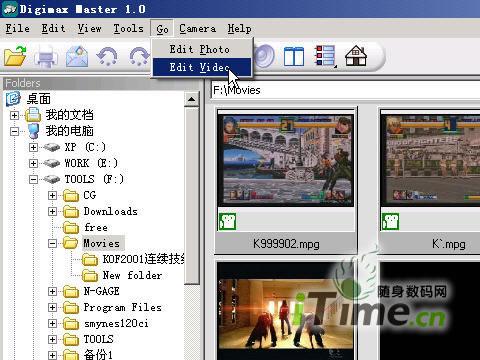This screenshot has height=360, width=480.
Task: Click the printer toolbar icon
Action: pyautogui.click(x=47, y=56)
